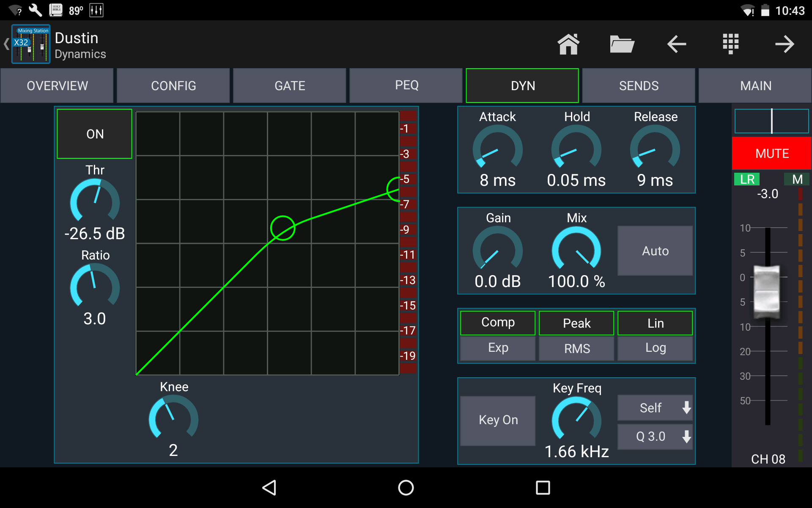Toggle the compressor ON button

94,134
